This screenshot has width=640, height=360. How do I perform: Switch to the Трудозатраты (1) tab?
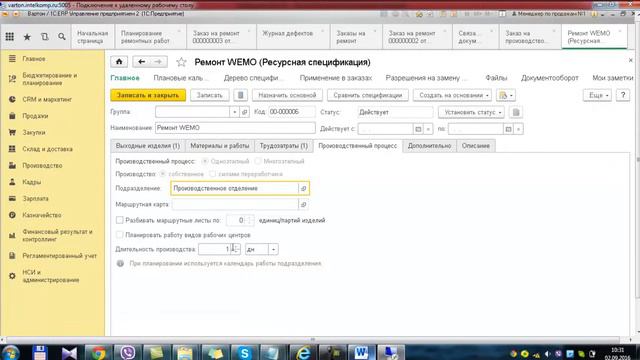coord(284,146)
